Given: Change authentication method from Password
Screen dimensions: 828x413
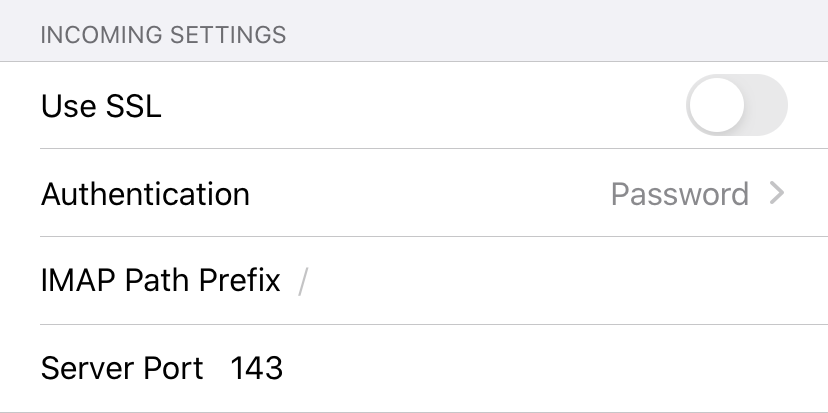Looking at the screenshot, I should pyautogui.click(x=680, y=194).
